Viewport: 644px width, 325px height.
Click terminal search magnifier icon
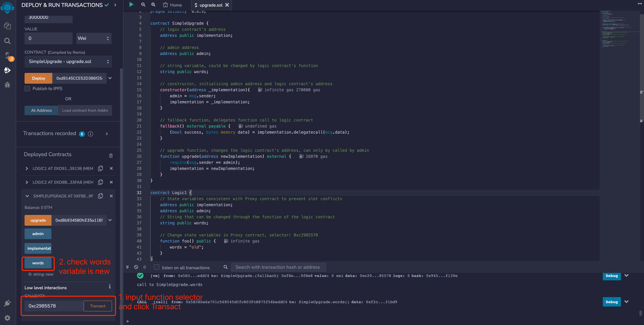click(225, 267)
